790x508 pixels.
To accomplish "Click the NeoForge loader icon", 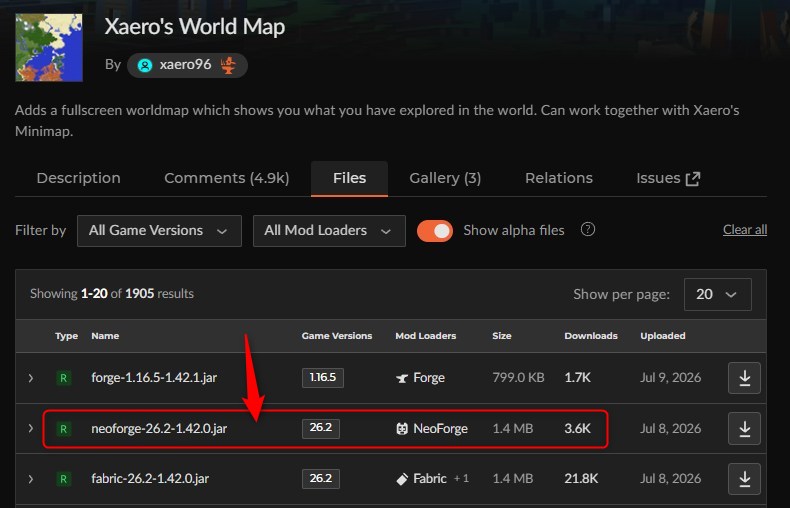I will [x=402, y=429].
